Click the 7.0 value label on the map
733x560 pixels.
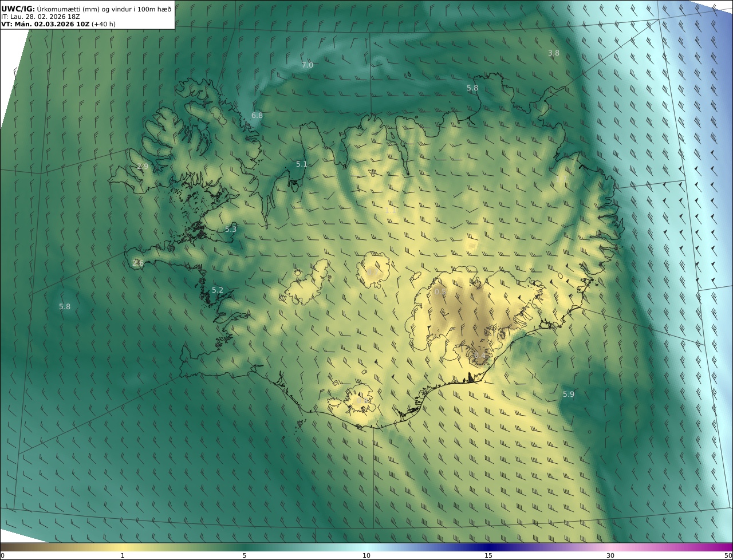[x=308, y=65]
